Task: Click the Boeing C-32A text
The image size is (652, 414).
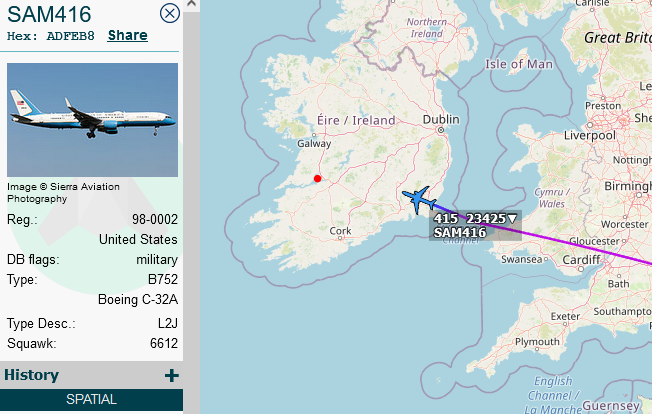Action: click(138, 299)
